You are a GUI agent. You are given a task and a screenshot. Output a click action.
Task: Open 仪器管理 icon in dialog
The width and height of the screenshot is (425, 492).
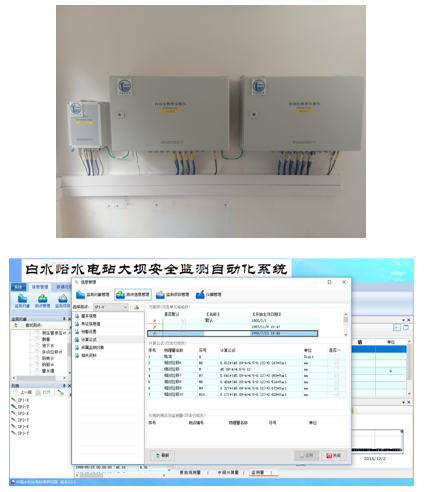(x=208, y=294)
